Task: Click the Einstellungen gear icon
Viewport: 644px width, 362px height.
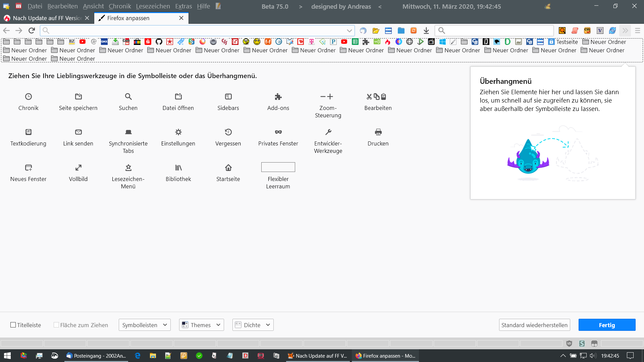Action: pos(178,132)
